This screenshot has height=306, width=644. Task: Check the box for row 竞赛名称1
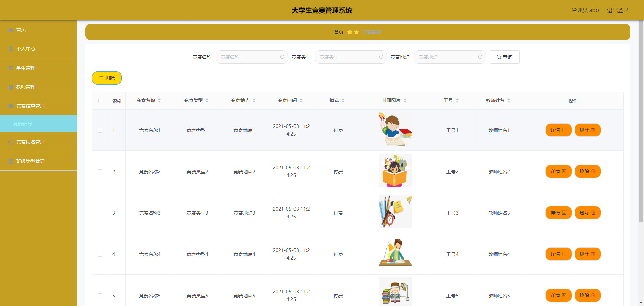(x=100, y=130)
